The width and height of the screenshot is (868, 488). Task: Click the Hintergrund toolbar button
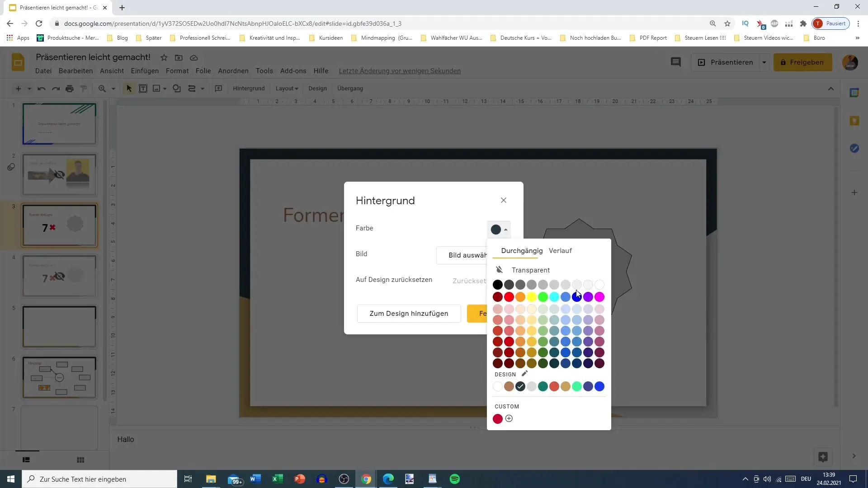click(x=249, y=89)
